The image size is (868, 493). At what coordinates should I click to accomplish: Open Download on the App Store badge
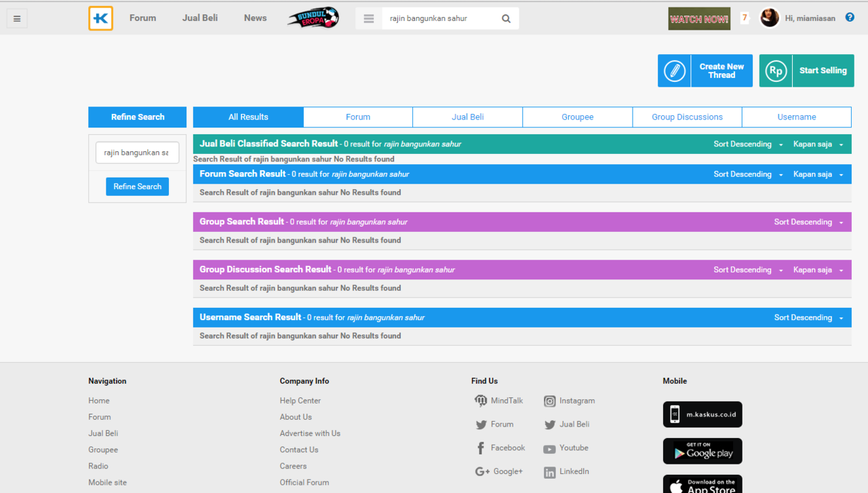(703, 484)
